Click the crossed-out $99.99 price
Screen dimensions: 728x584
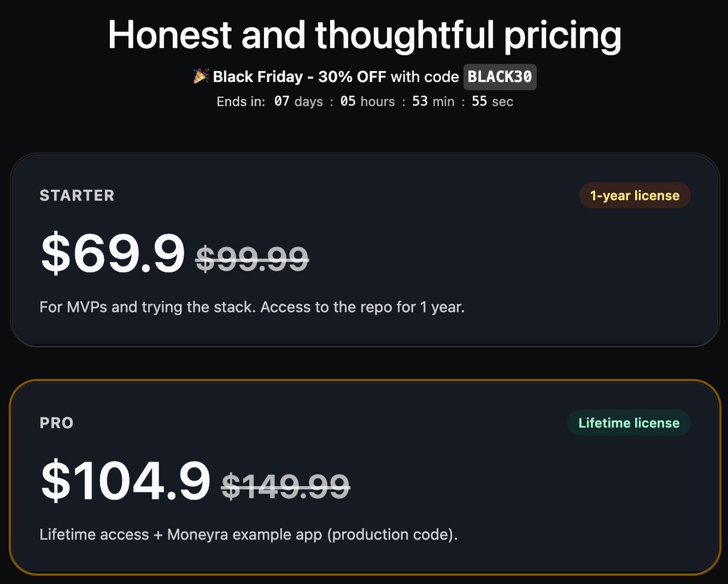tap(252, 259)
